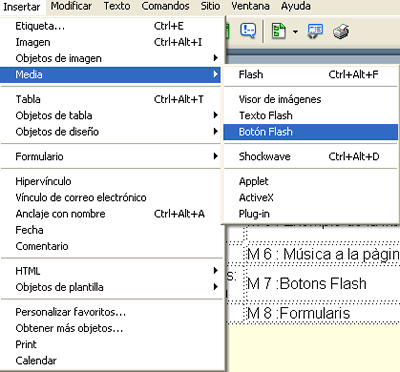Choose Obtener más objetos... entry

pyautogui.click(x=111, y=328)
